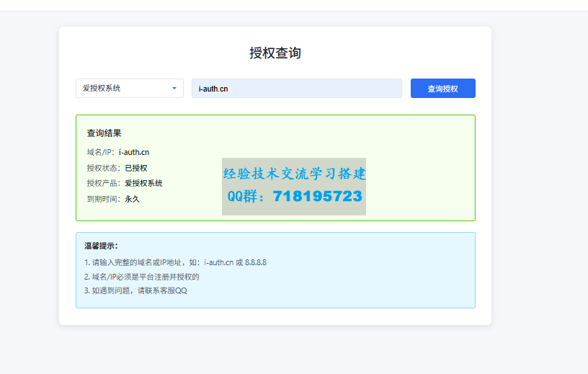The width and height of the screenshot is (588, 374).
Task: Click tip 2 about platform registered authorization
Action: tap(141, 276)
